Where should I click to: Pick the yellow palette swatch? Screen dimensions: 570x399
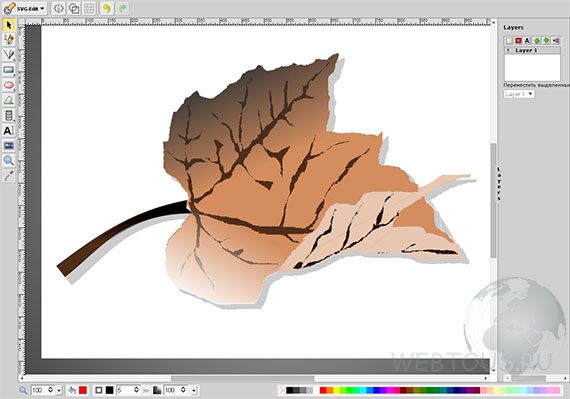tap(336, 391)
